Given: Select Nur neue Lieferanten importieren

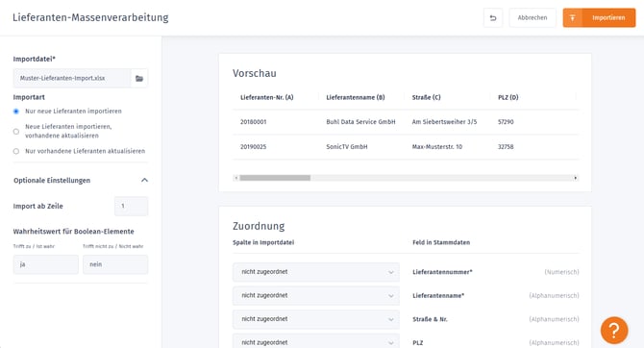Looking at the screenshot, I should pyautogui.click(x=16, y=112).
